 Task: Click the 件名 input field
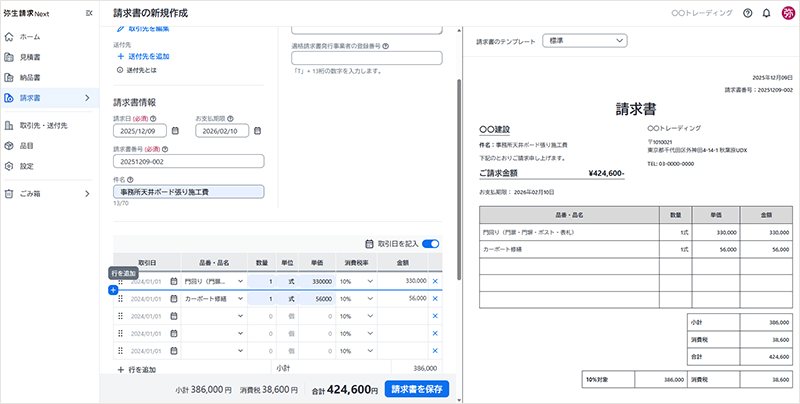189,192
